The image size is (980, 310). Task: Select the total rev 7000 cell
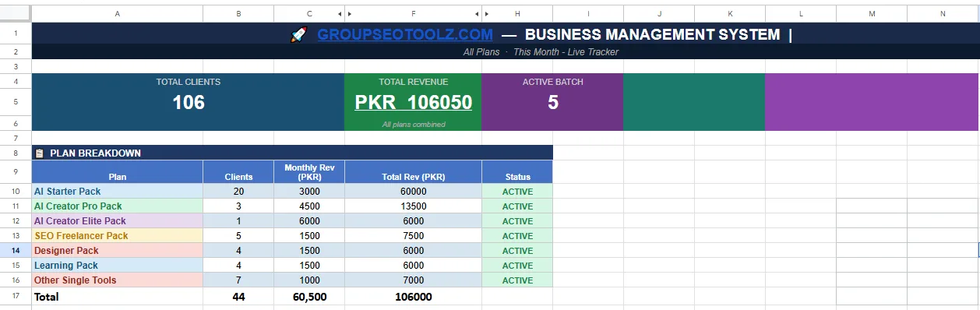(413, 280)
